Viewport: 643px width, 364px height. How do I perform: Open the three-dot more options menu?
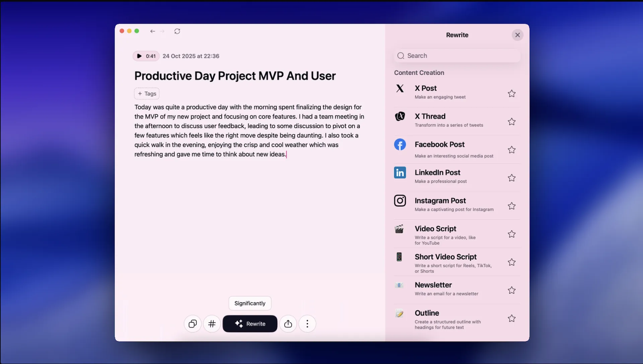point(307,324)
